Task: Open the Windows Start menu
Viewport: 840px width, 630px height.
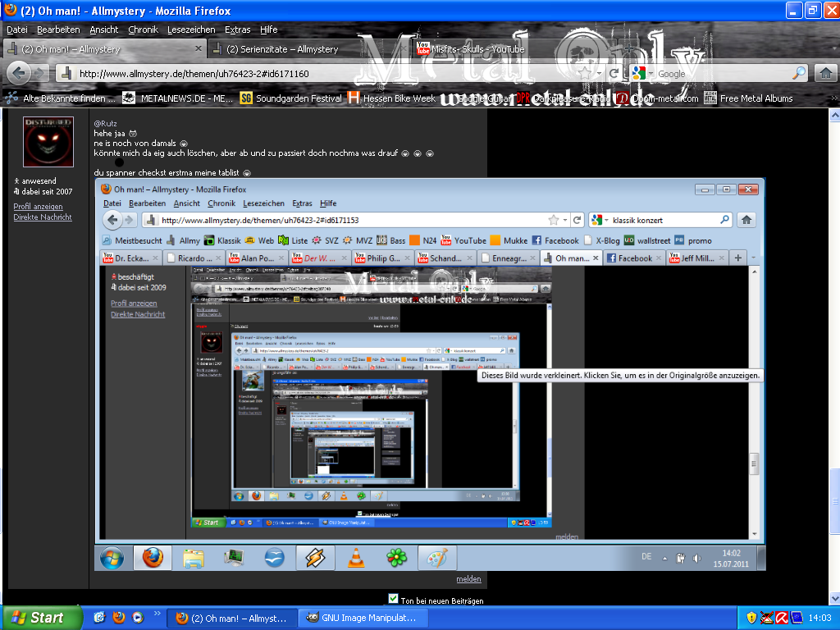Action: point(42,618)
